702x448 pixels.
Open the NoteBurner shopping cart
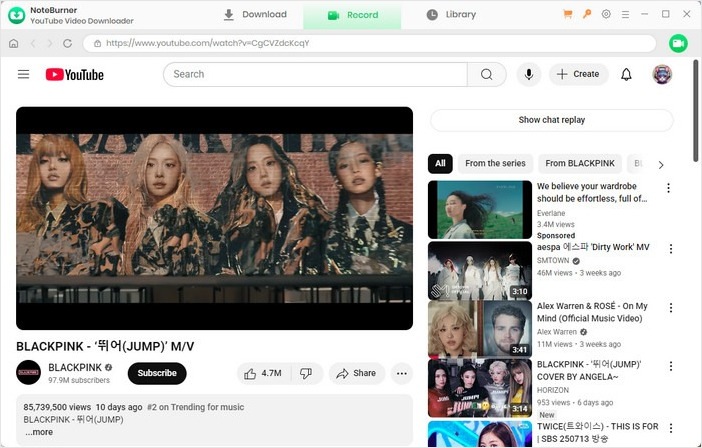568,15
